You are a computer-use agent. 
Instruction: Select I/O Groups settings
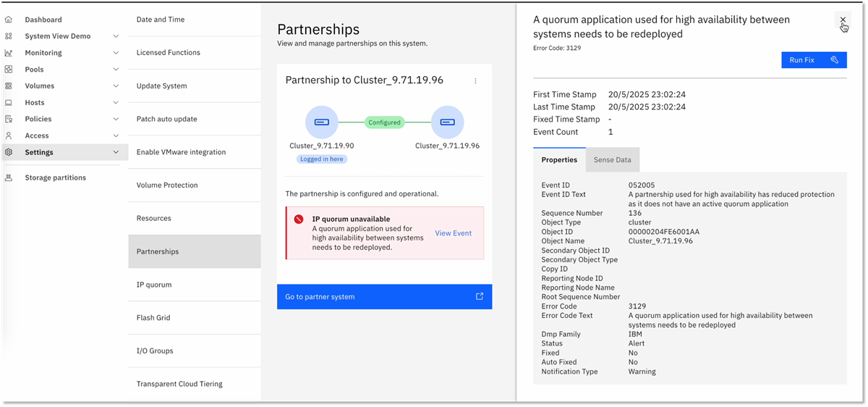194,351
